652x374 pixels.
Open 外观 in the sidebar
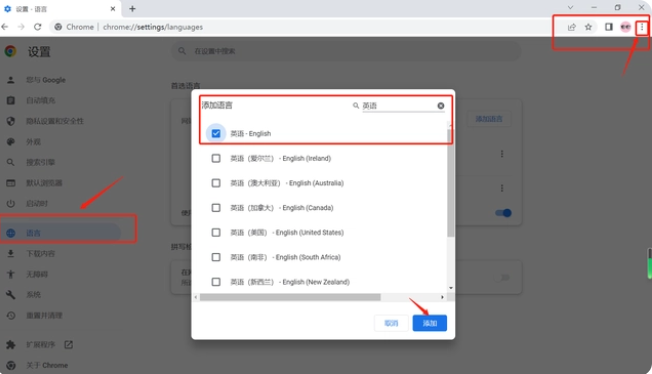click(x=33, y=142)
